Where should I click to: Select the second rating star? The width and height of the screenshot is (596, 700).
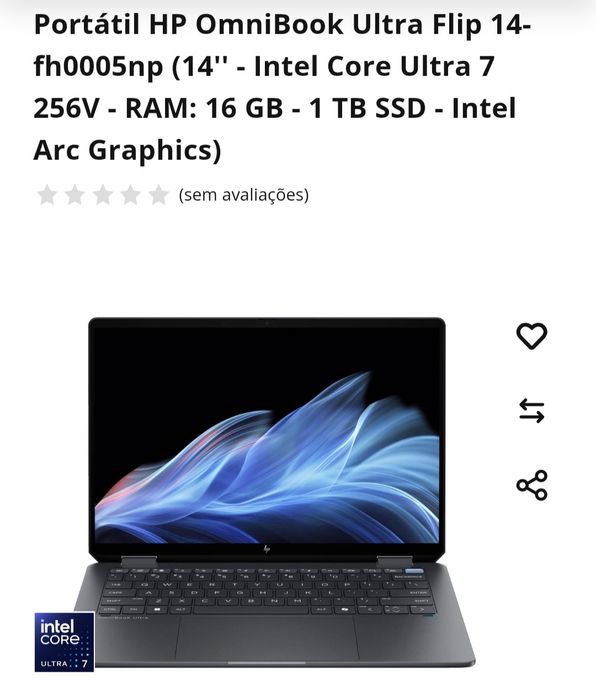point(75,195)
